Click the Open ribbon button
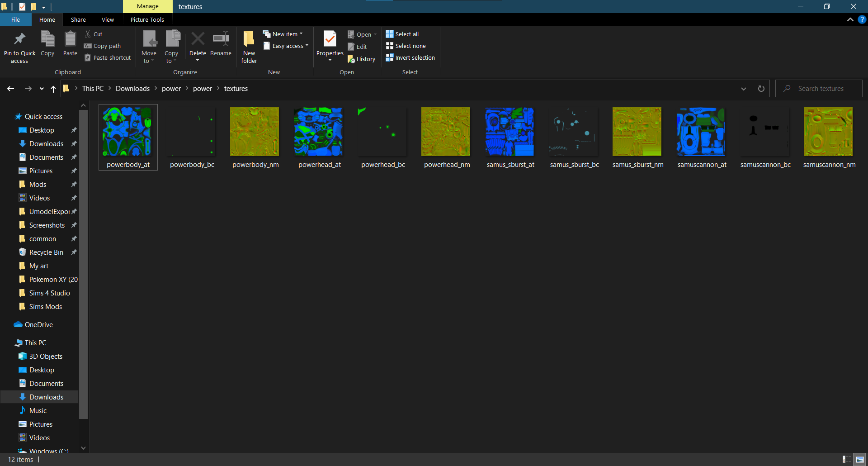Viewport: 868px width, 466px height. click(362, 34)
